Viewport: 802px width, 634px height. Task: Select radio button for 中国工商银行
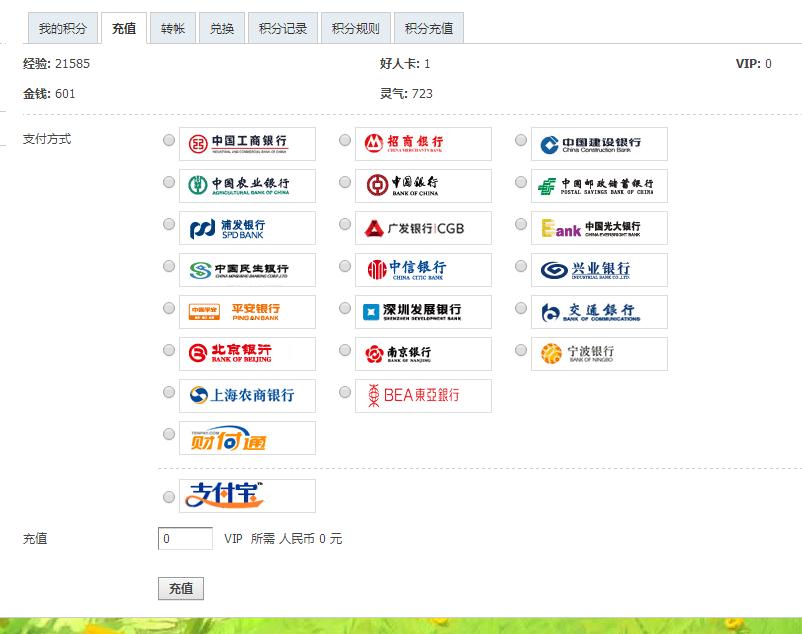pyautogui.click(x=169, y=140)
